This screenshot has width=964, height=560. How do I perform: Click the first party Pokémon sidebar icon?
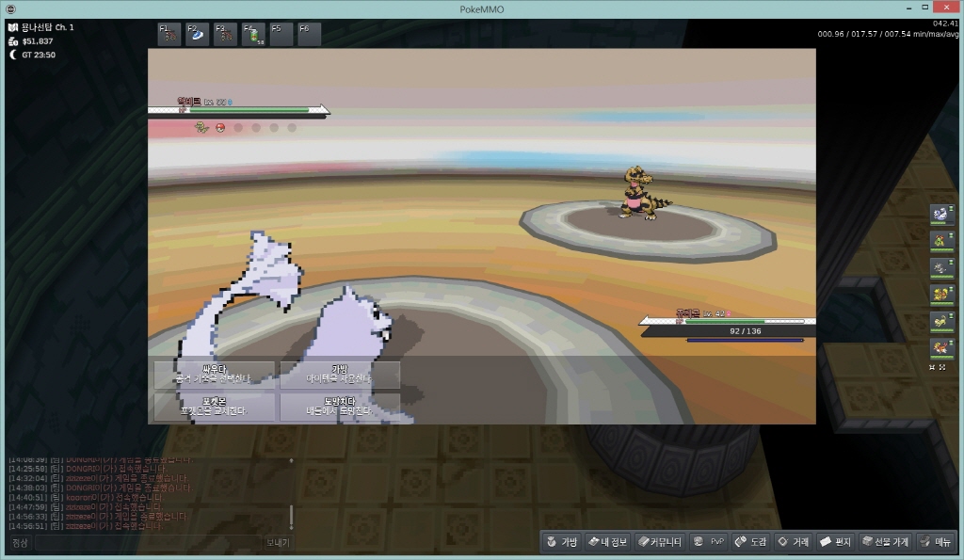[941, 215]
